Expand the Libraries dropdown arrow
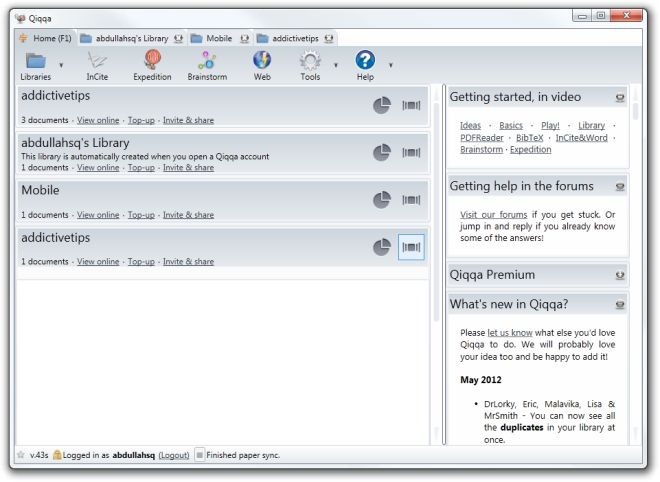Viewport: 660px width, 482px height. click(61, 65)
